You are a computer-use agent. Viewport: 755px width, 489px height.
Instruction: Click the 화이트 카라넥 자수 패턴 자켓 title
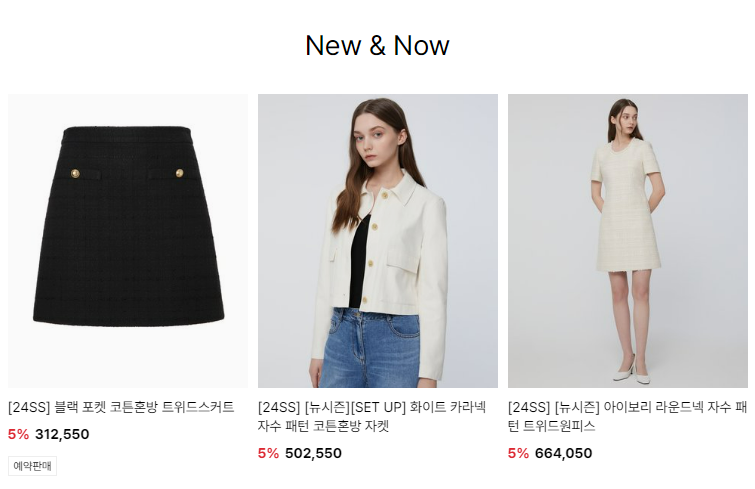click(372, 417)
